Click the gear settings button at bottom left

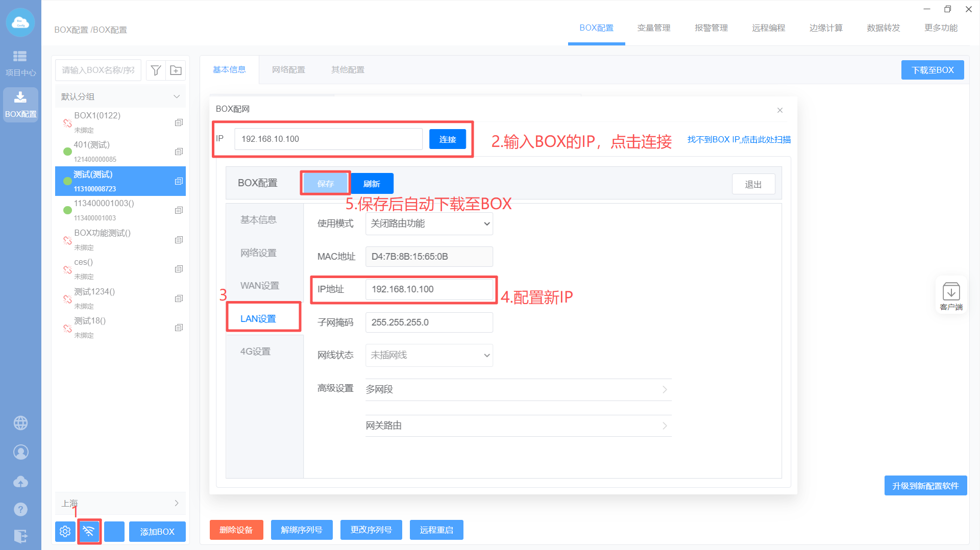65,531
